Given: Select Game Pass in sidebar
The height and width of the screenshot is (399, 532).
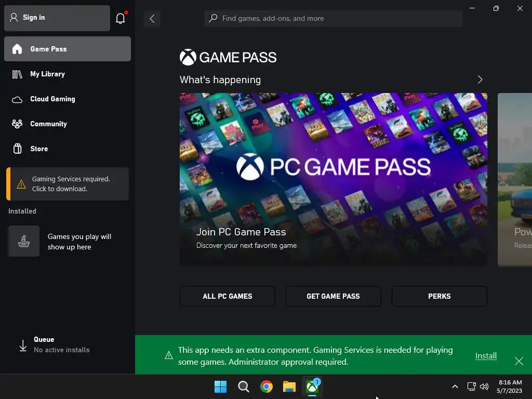Looking at the screenshot, I should [68, 49].
